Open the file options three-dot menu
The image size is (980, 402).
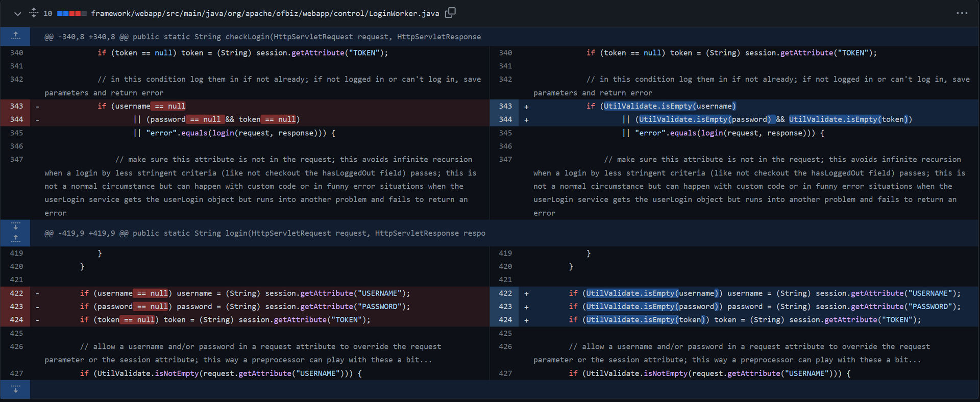click(962, 13)
